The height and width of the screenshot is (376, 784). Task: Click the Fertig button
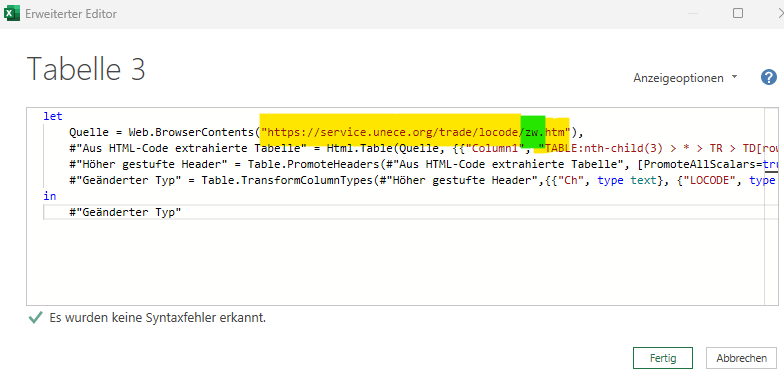(x=662, y=358)
